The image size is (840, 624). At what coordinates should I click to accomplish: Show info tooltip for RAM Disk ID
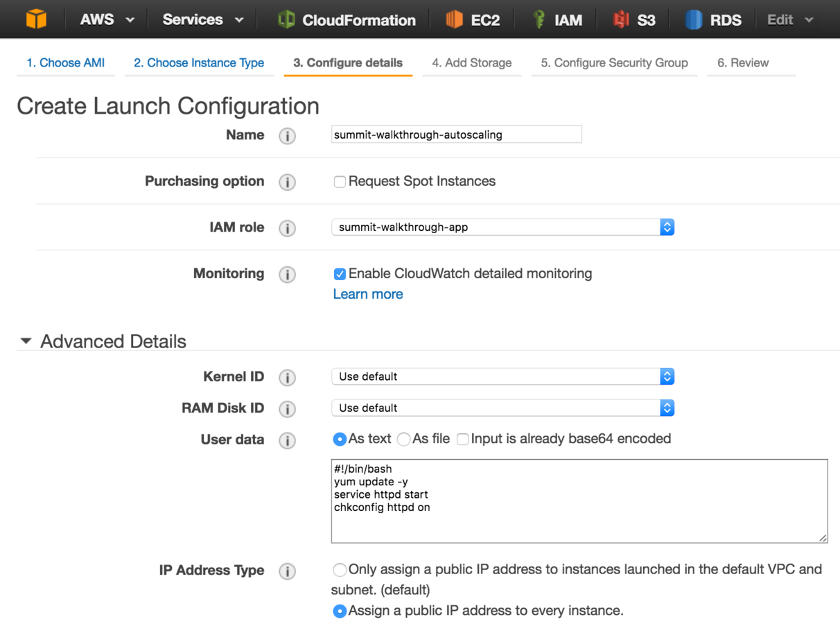(x=287, y=409)
